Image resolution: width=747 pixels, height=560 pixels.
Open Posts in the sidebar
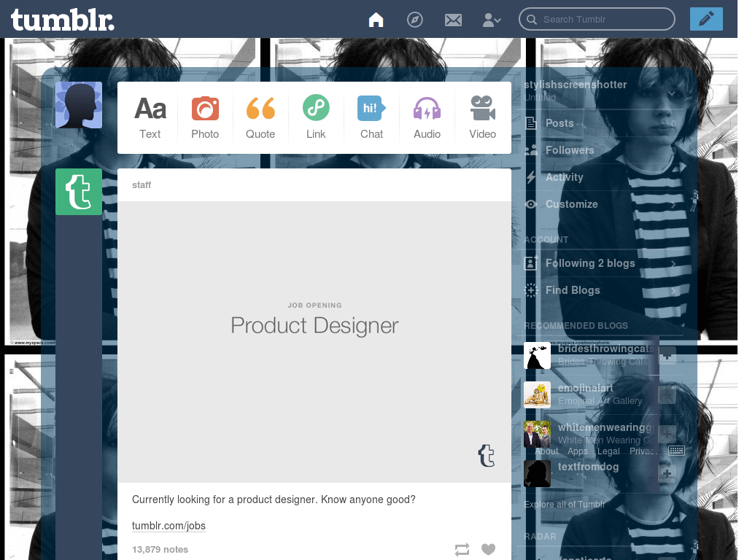[x=600, y=123]
